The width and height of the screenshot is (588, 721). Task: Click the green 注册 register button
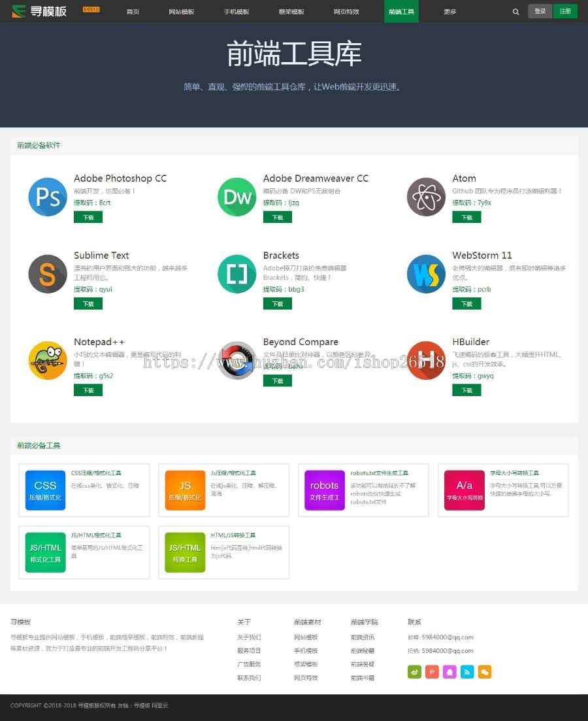coord(566,11)
